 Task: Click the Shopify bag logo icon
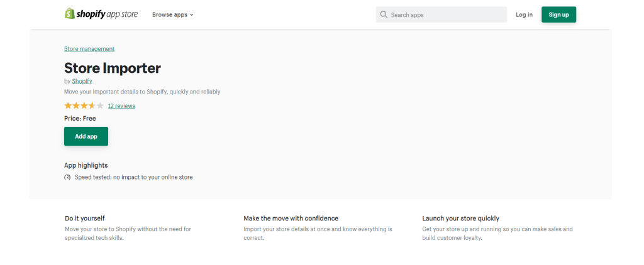coord(69,14)
